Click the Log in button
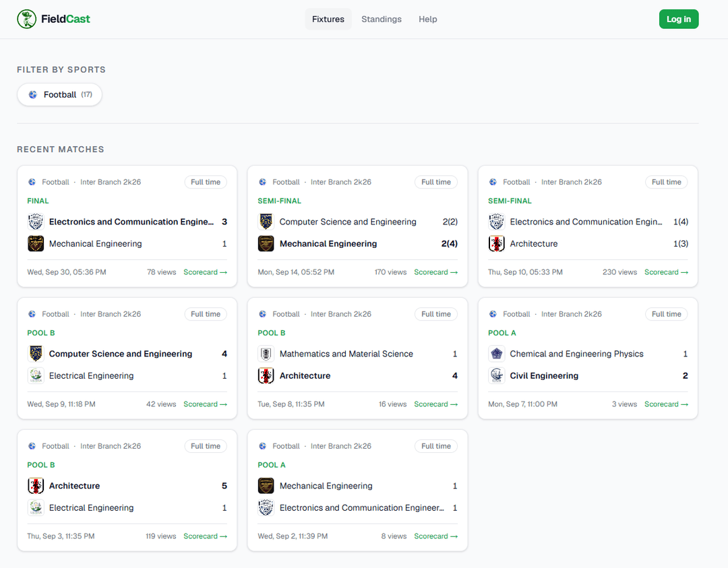 tap(678, 19)
